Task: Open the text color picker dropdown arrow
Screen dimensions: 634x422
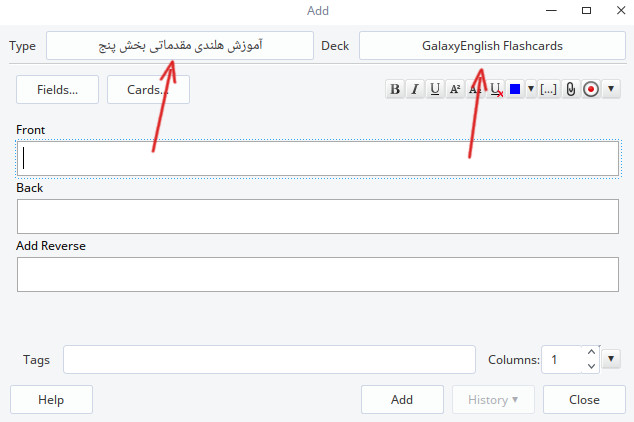Action: (x=530, y=89)
